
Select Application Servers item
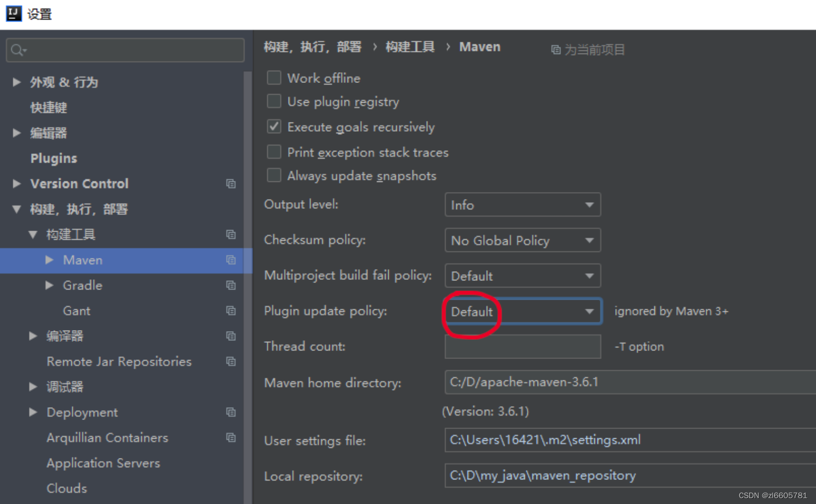pyautogui.click(x=103, y=463)
